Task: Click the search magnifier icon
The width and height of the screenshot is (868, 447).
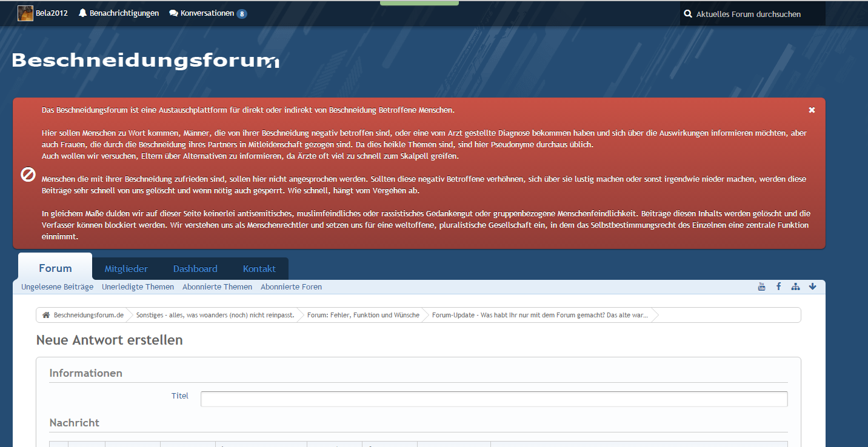Action: [x=688, y=14]
